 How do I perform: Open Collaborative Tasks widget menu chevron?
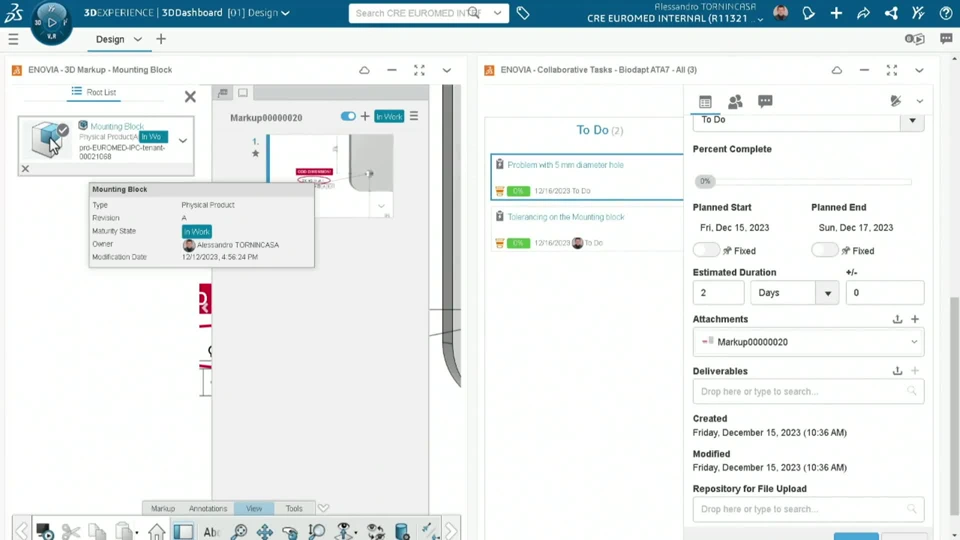(x=919, y=70)
